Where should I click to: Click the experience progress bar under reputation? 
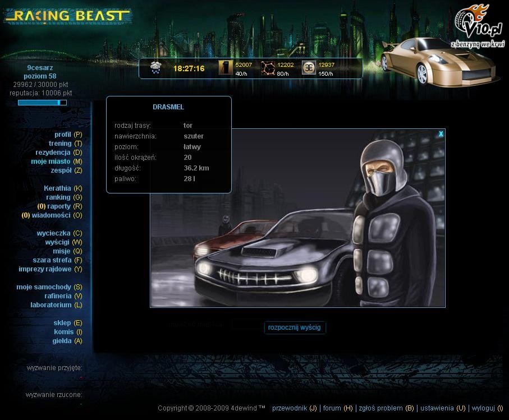click(x=42, y=103)
